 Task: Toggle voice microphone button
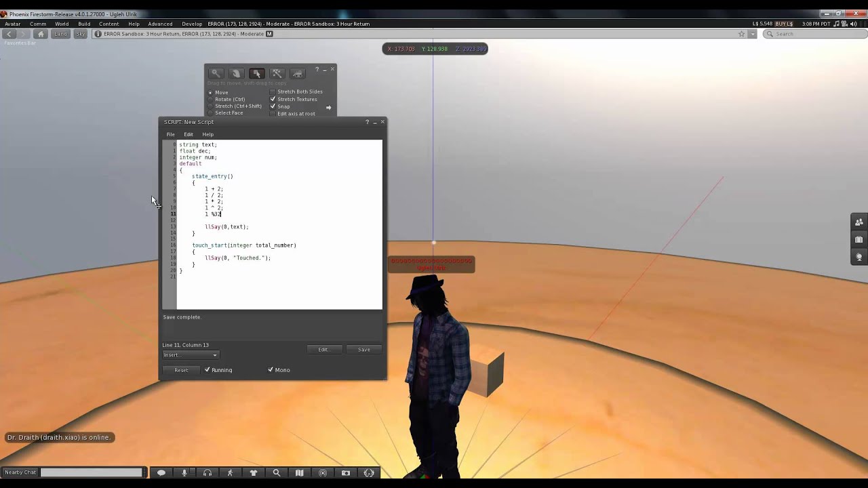(x=184, y=473)
